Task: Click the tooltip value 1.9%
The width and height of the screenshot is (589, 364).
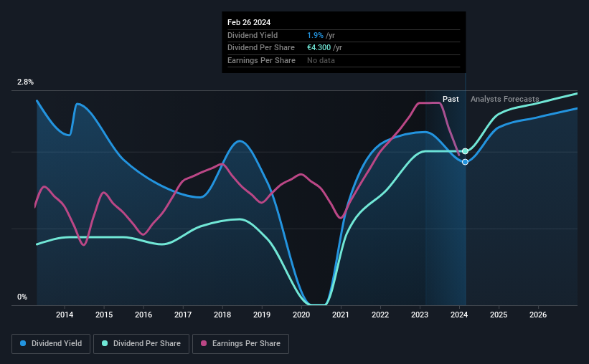Action: [x=315, y=35]
